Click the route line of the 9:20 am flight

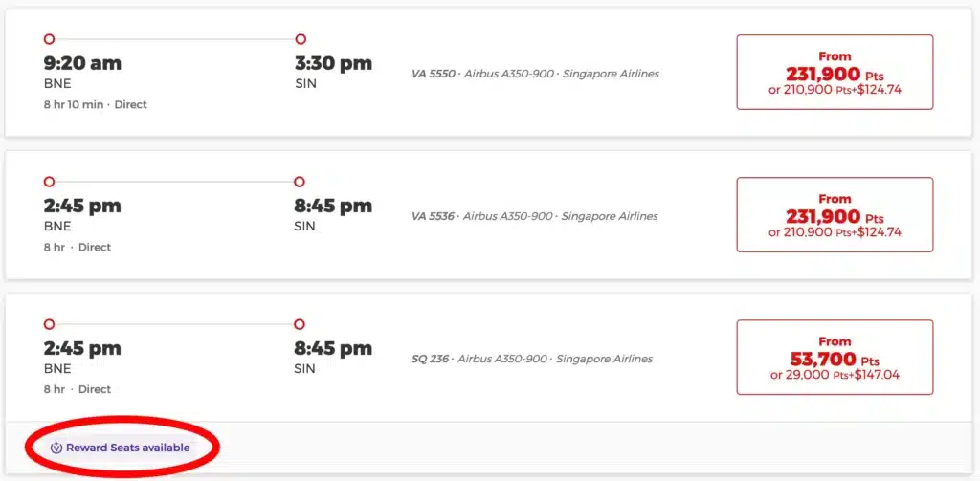pos(175,39)
